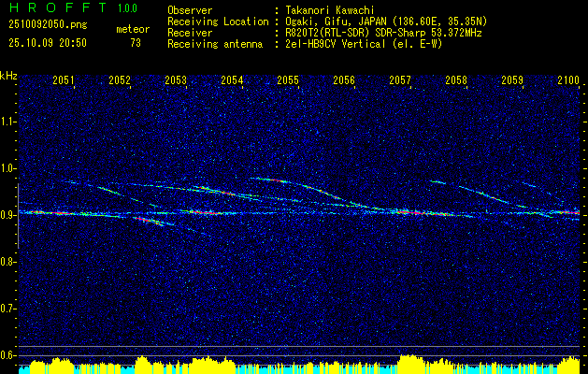This screenshot has width=588, height=374.
Task: Click the 2059 time axis marker
Action: [512, 80]
